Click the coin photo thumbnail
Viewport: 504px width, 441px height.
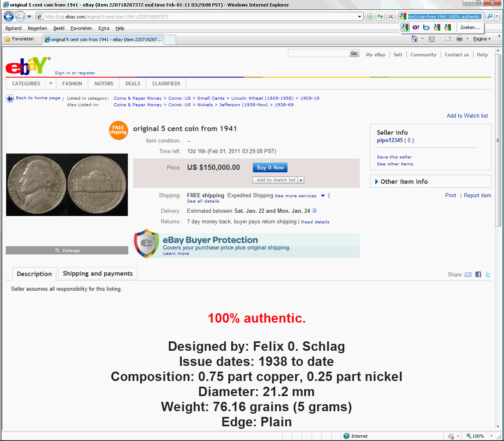(x=67, y=185)
